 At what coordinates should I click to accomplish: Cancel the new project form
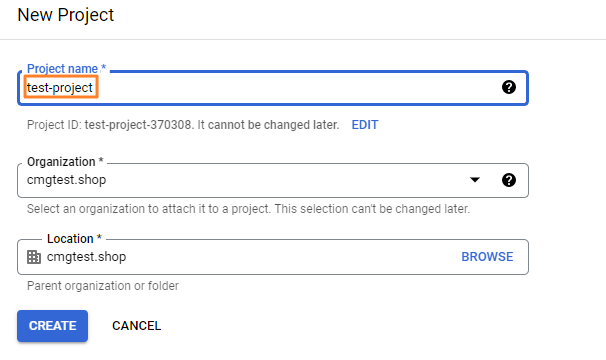[136, 326]
